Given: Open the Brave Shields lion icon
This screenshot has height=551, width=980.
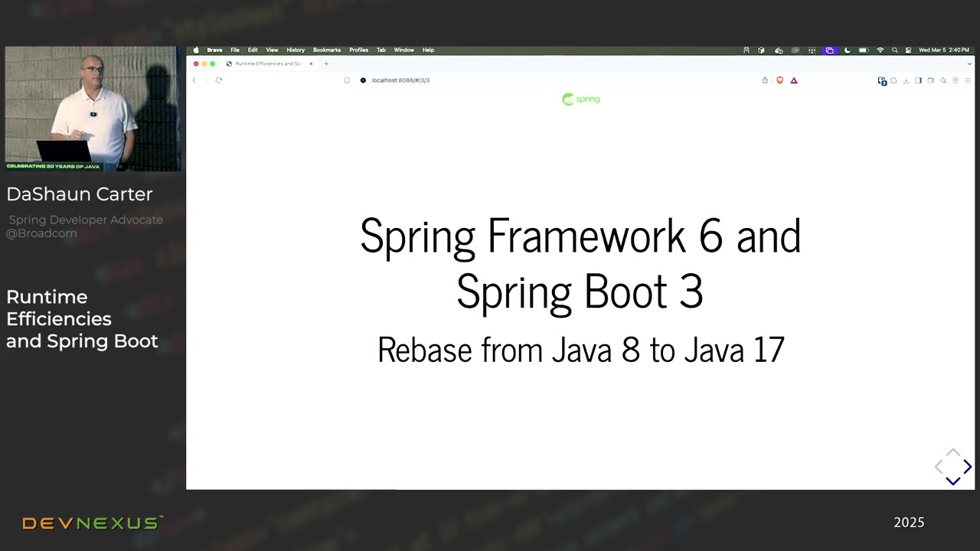Looking at the screenshot, I should point(779,80).
